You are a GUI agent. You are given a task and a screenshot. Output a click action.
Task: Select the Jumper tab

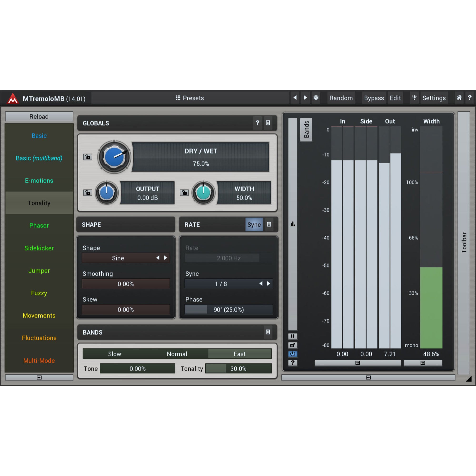coord(39,270)
